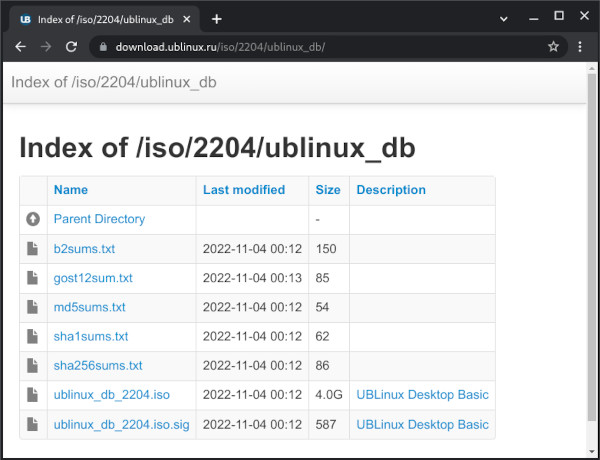Click the Parent Directory up-arrow icon
The height and width of the screenshot is (460, 600).
click(33, 219)
